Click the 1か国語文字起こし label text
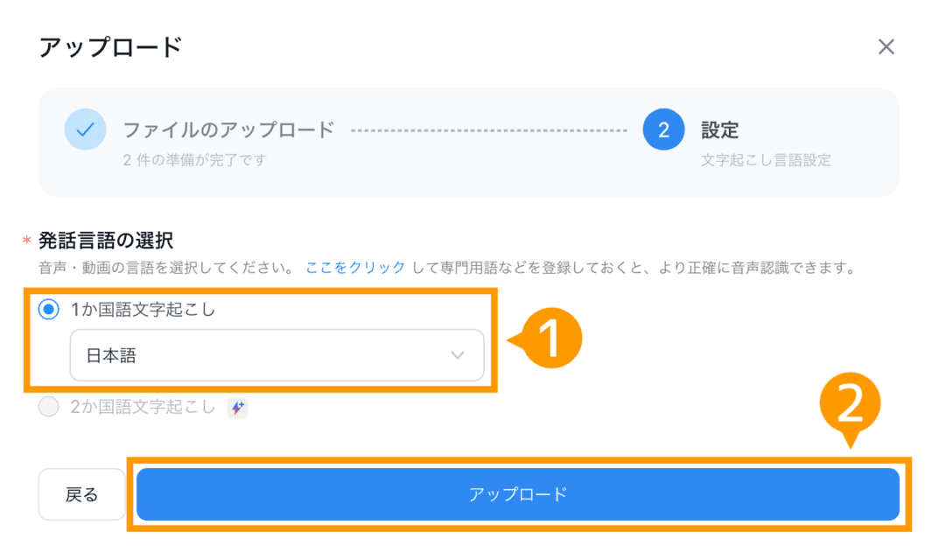 pos(143,310)
